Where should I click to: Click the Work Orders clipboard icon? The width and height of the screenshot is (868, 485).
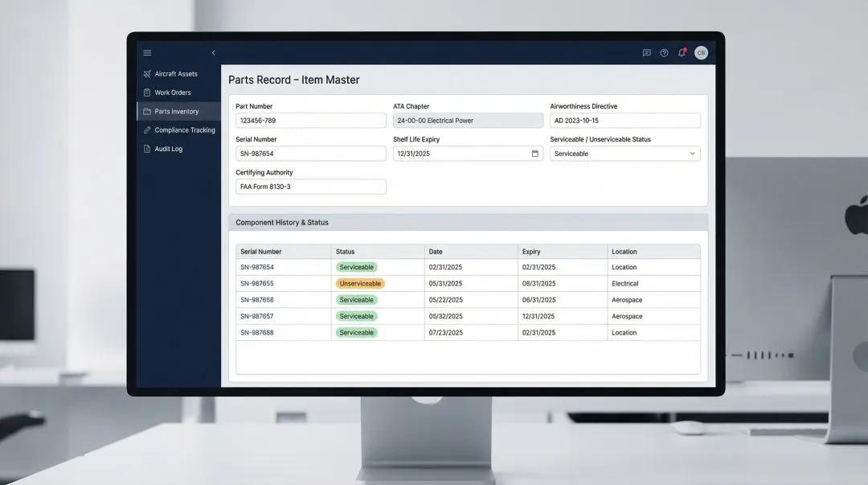(147, 92)
